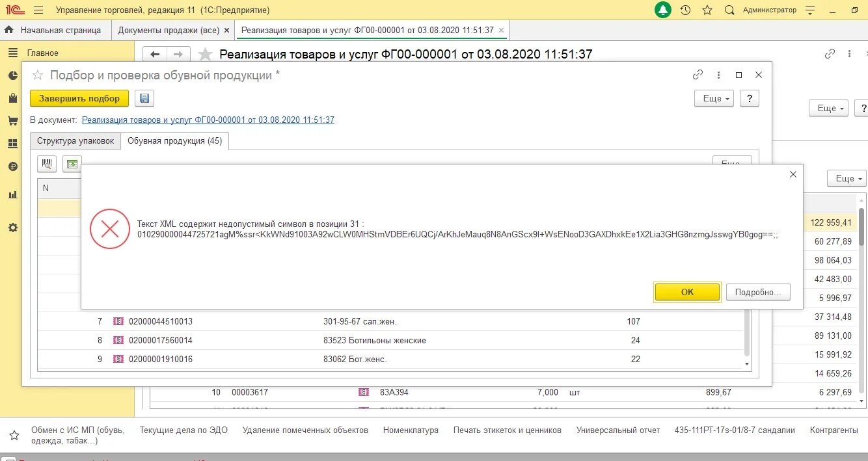This screenshot has height=461, width=868.
Task: Expand the second Еще dropdown on right
Action: click(847, 178)
